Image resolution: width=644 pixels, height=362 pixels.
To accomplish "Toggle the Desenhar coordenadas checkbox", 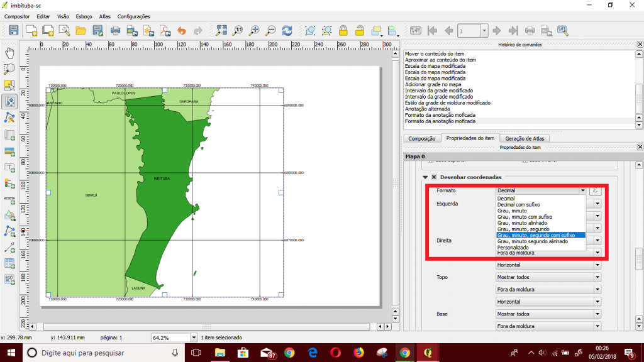I will click(x=434, y=177).
